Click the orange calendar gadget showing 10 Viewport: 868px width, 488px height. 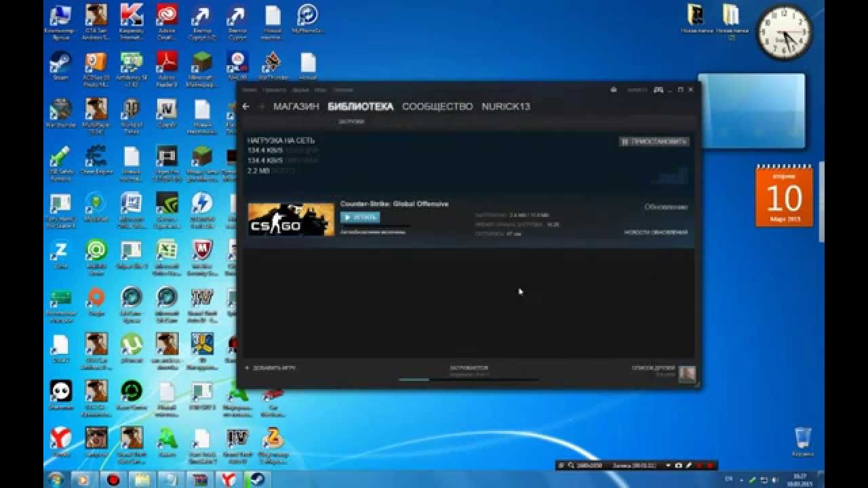[x=784, y=197]
